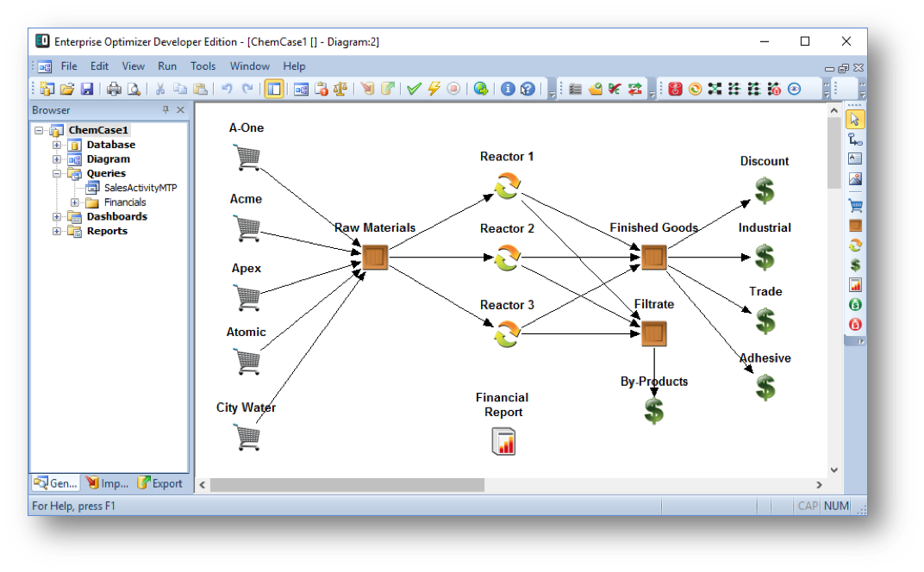Image resolution: width=924 pixels, height=572 pixels.
Task: Select the SalesActivityMTP query
Action: pos(138,187)
